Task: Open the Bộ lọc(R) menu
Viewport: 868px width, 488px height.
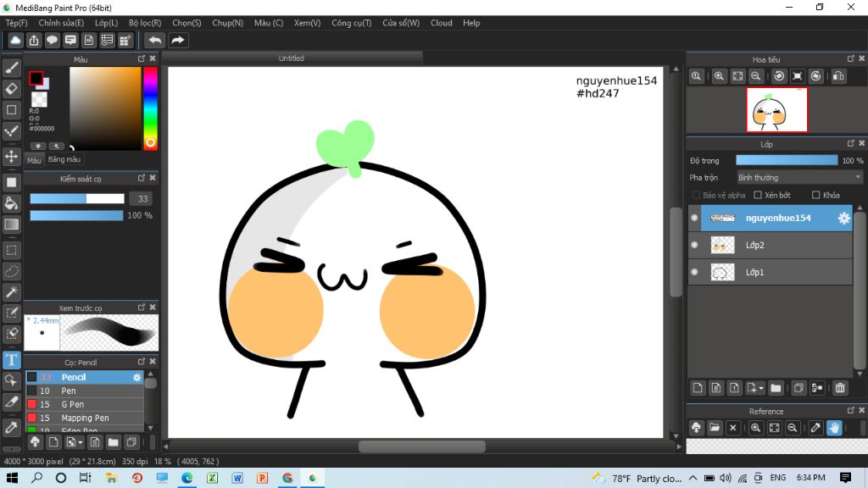Action: 147,23
